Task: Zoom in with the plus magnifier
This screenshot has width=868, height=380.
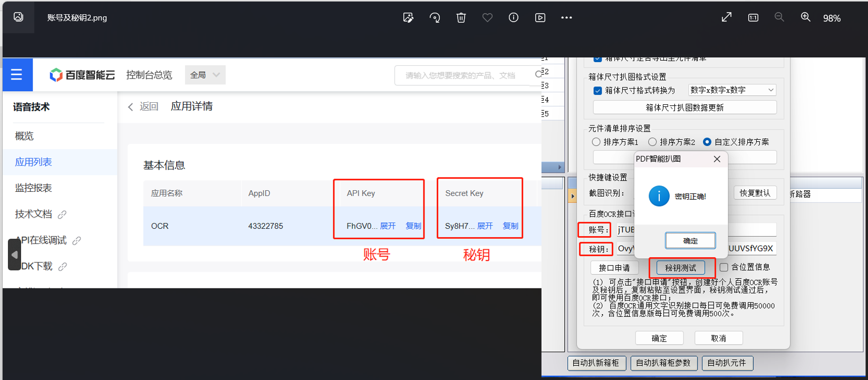Action: 806,17
